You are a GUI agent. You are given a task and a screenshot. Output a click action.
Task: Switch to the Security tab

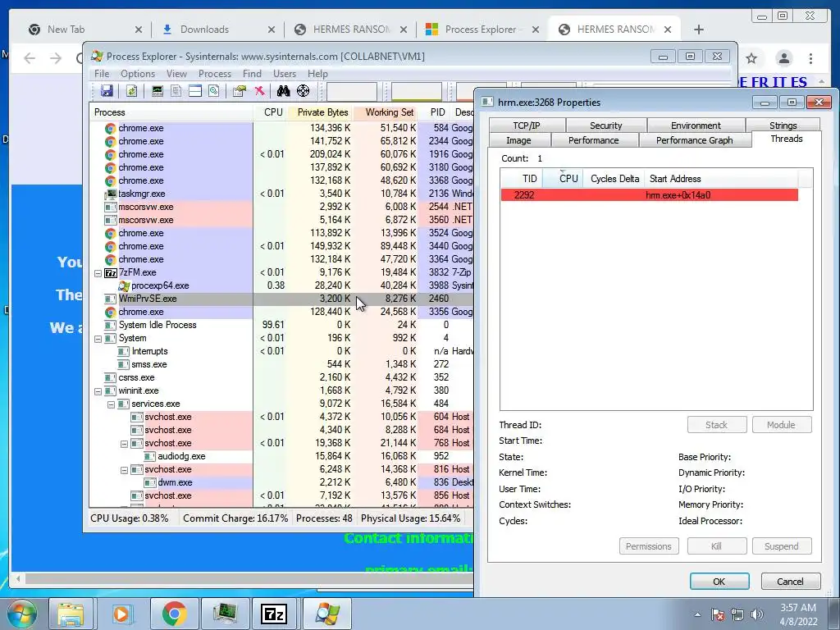606,126
